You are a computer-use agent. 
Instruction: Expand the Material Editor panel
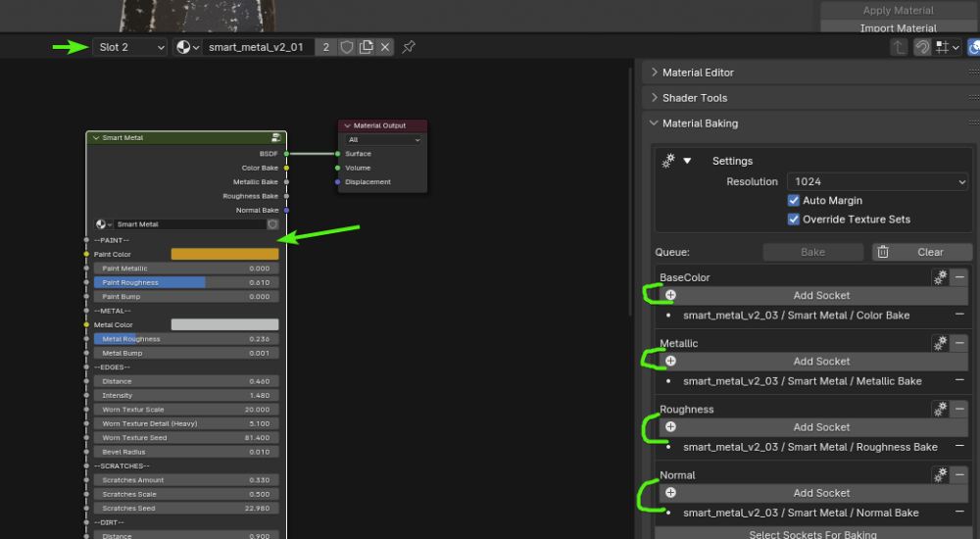[x=654, y=73]
